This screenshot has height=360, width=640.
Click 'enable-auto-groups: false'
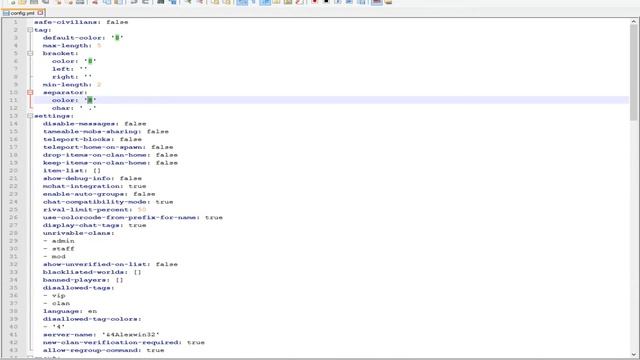[99, 194]
